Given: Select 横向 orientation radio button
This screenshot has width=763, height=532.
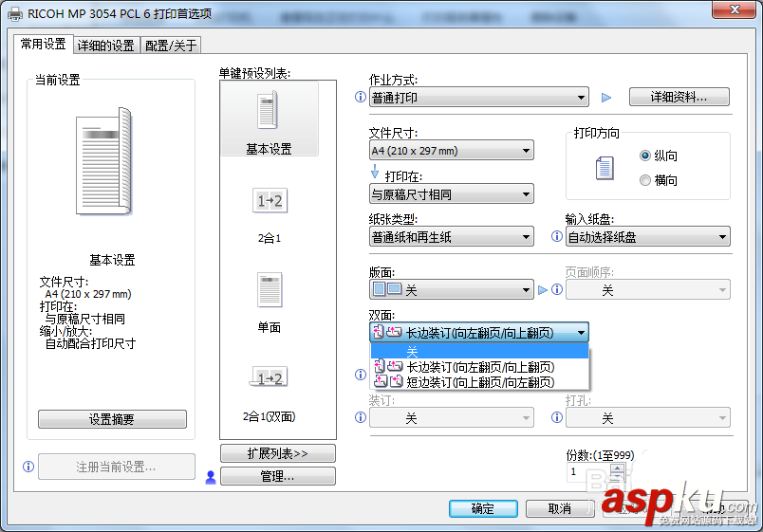Looking at the screenshot, I should tap(644, 180).
